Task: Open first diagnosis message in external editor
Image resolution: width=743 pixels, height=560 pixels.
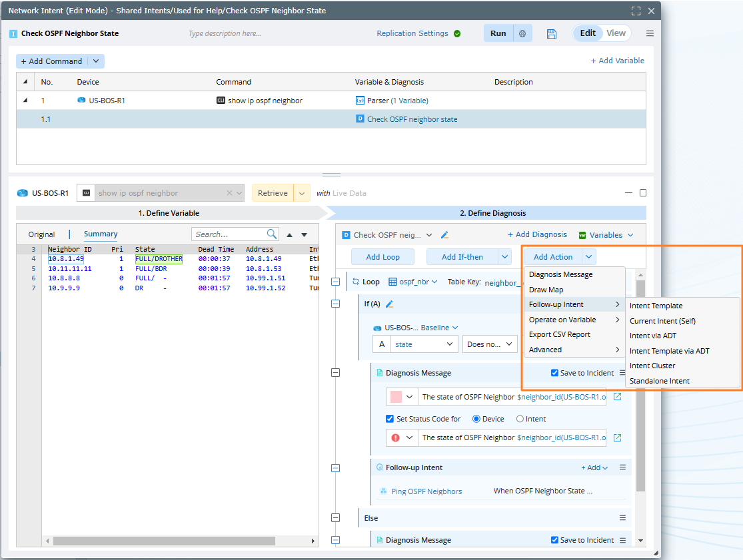Action: [617, 397]
